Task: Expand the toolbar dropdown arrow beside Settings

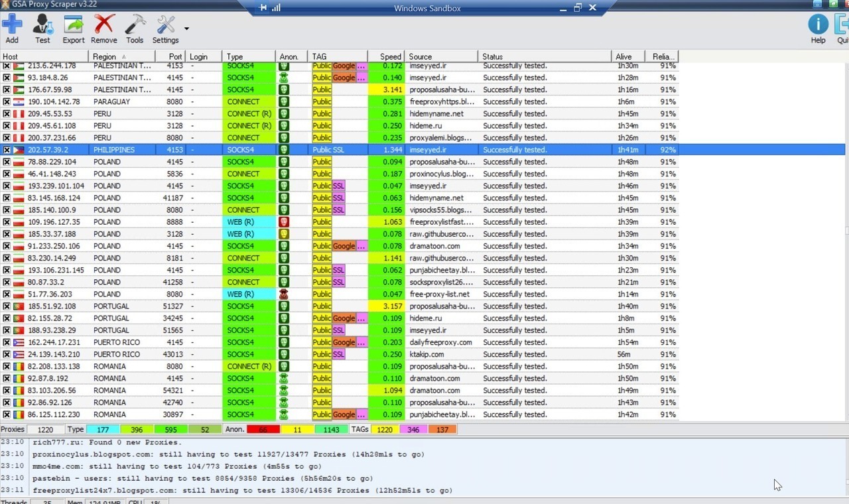Action: 186,29
